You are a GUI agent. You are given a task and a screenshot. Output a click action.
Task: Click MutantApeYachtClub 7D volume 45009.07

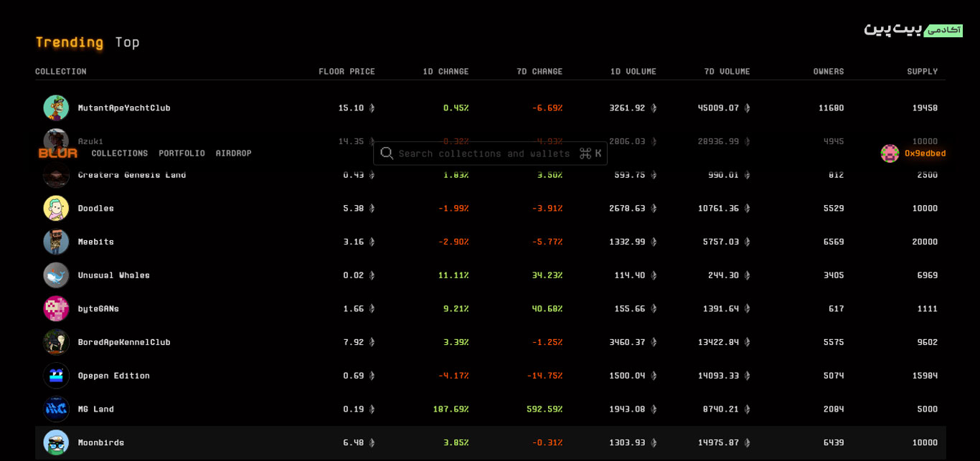pos(719,108)
